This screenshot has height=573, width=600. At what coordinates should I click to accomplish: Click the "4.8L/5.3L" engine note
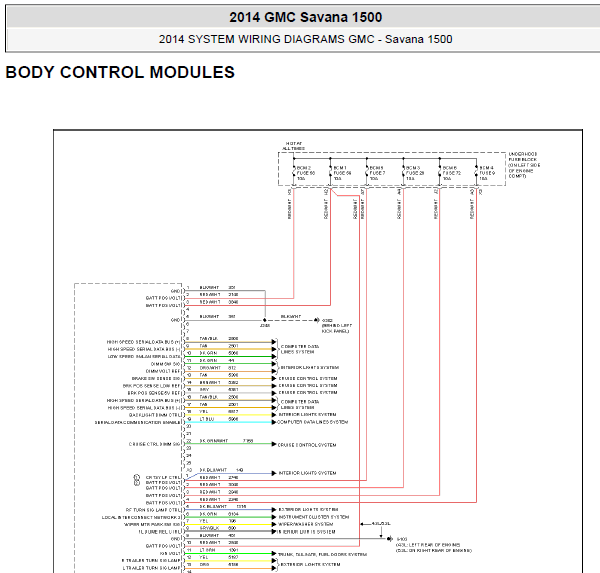pyautogui.click(x=381, y=524)
